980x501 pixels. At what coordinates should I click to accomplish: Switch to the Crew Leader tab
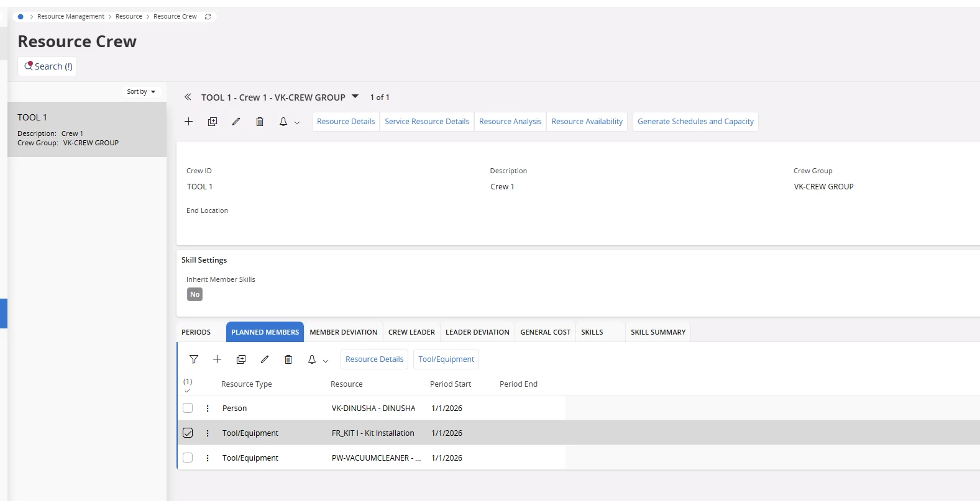[x=411, y=332]
